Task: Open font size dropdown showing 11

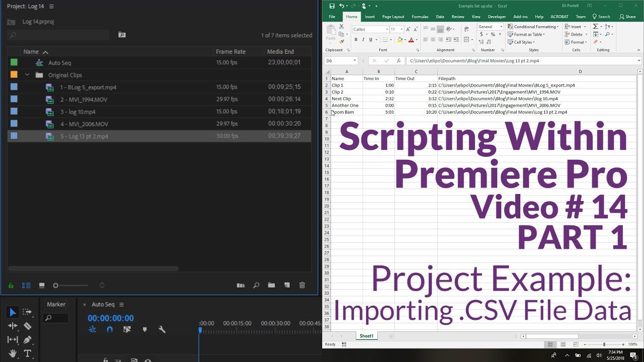Action: pos(400,29)
